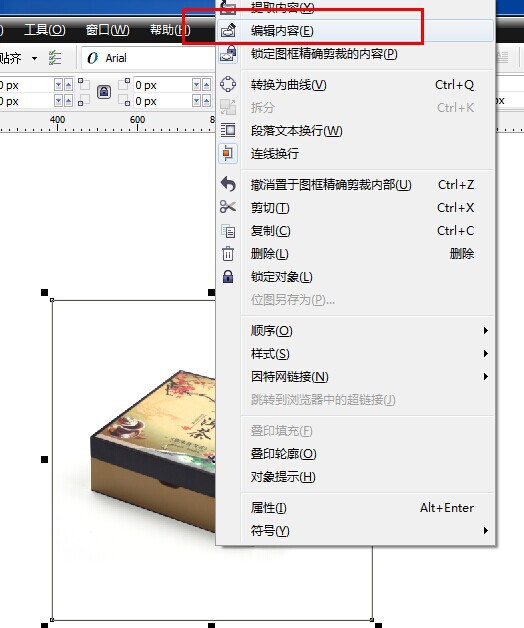Open the 帮助(H) menu
Image resolution: width=524 pixels, height=628 pixels.
[170, 30]
